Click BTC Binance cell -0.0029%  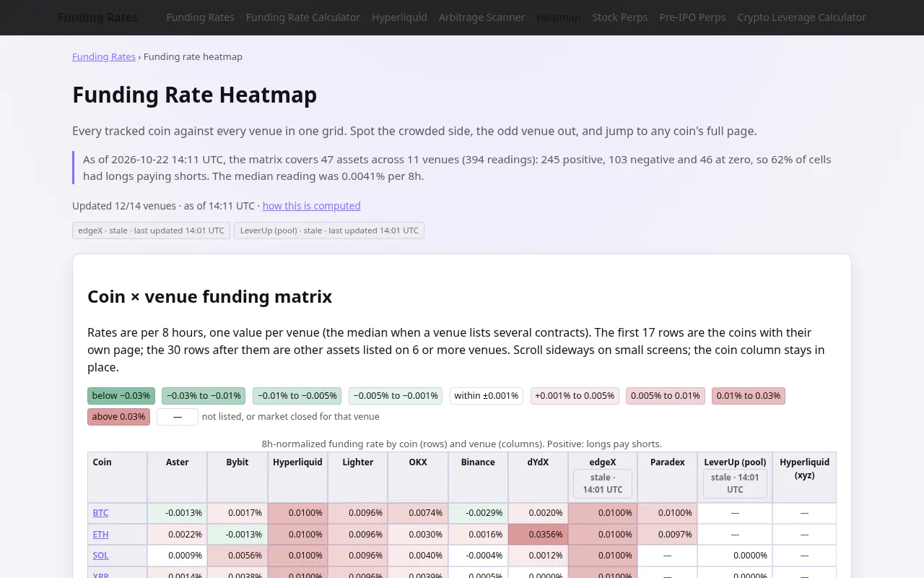coord(478,513)
